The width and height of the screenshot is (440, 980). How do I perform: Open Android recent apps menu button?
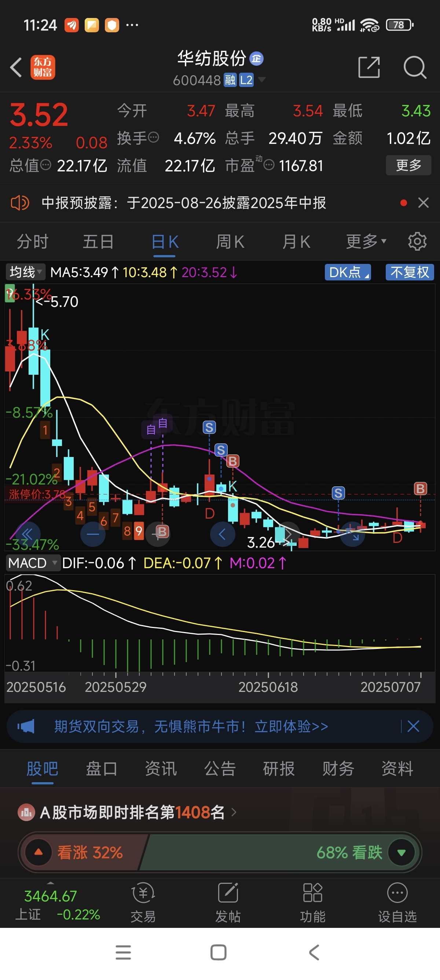coord(124,952)
